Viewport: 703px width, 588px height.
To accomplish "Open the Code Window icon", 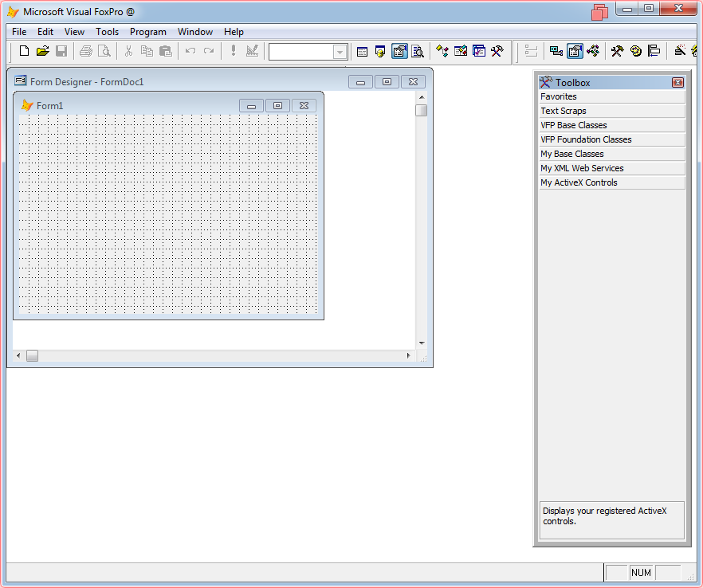I will [593, 52].
